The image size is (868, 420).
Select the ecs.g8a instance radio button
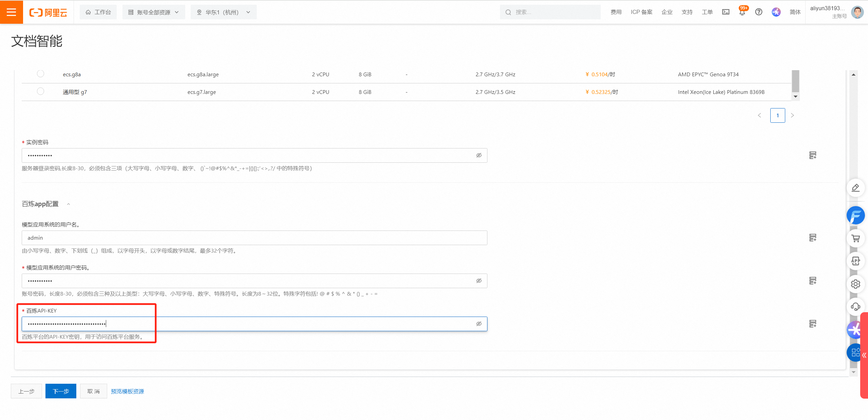pyautogui.click(x=40, y=74)
